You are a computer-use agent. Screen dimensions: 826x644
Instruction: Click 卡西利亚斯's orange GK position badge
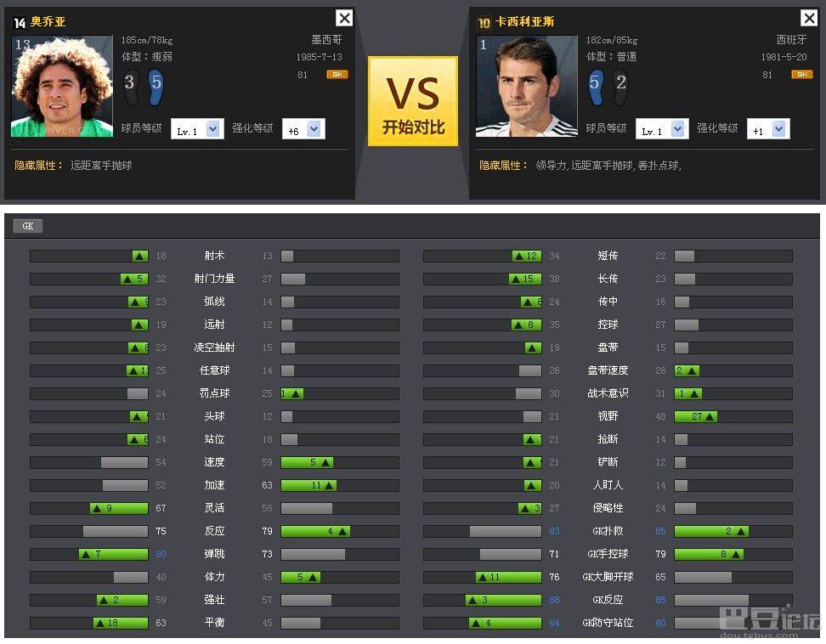[x=801, y=75]
